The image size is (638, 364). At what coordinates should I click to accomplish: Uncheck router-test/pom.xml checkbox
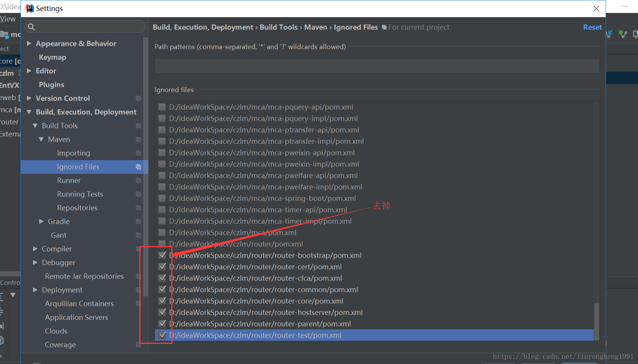(162, 335)
